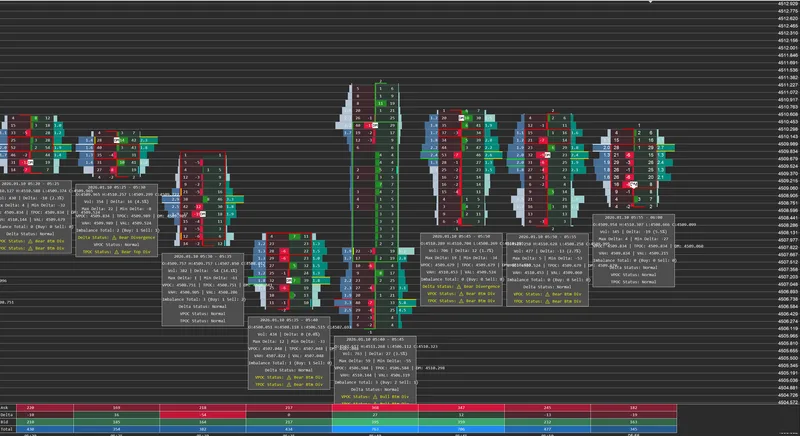The width and height of the screenshot is (800, 436).
Task: Select info box header 2026.01.10 05:50 - 05:55
Action: [x=547, y=237]
